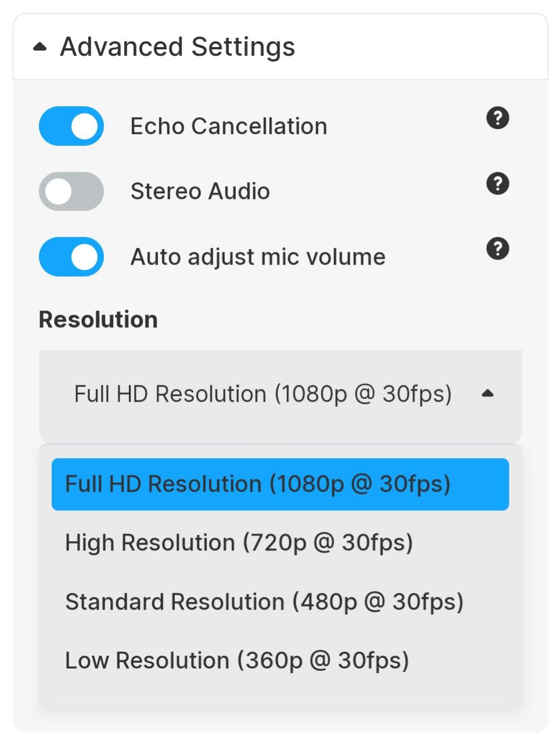Click the Echo Cancellation help icon
560x744 pixels.
[x=497, y=119]
